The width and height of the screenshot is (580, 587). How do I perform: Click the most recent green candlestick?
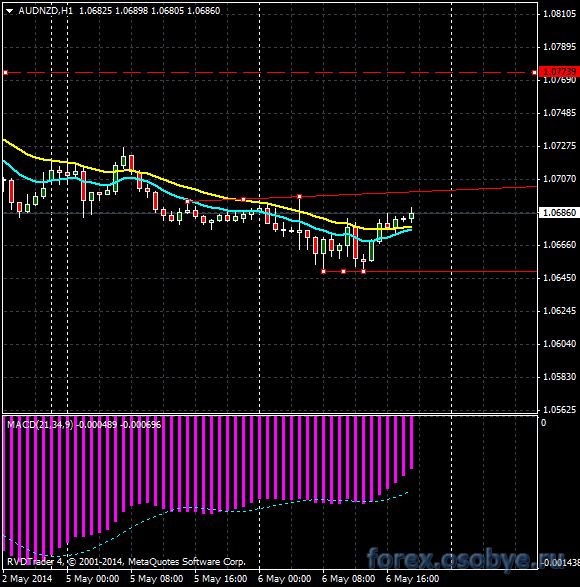tap(412, 215)
